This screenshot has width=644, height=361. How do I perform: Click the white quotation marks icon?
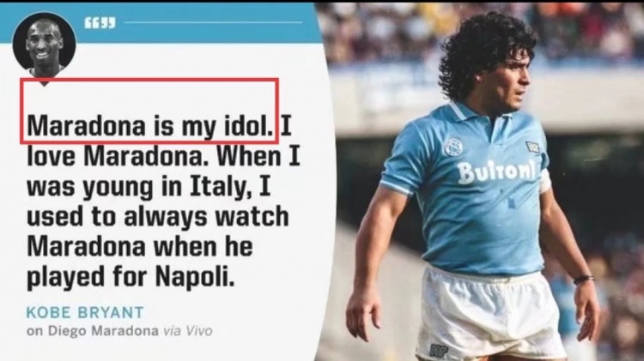click(100, 23)
